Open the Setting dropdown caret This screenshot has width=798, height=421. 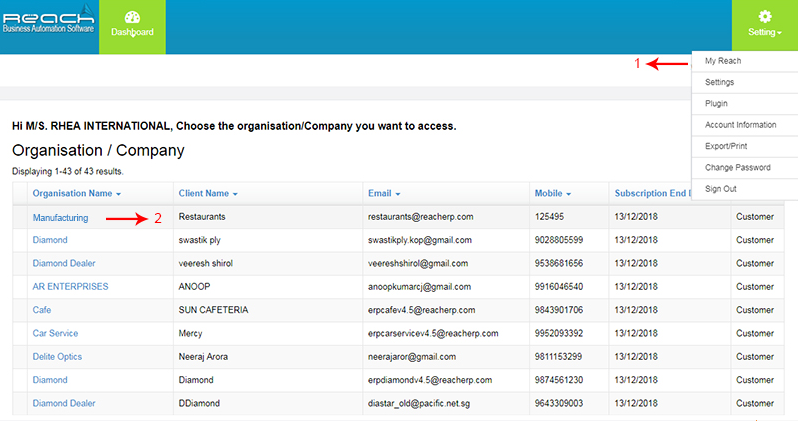[x=779, y=33]
